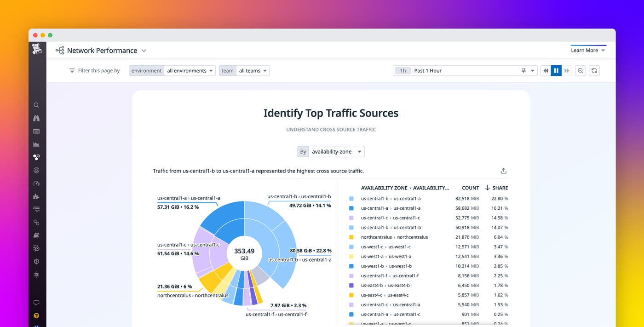644x327 pixels.
Task: Pause the live data stream
Action: pyautogui.click(x=556, y=70)
